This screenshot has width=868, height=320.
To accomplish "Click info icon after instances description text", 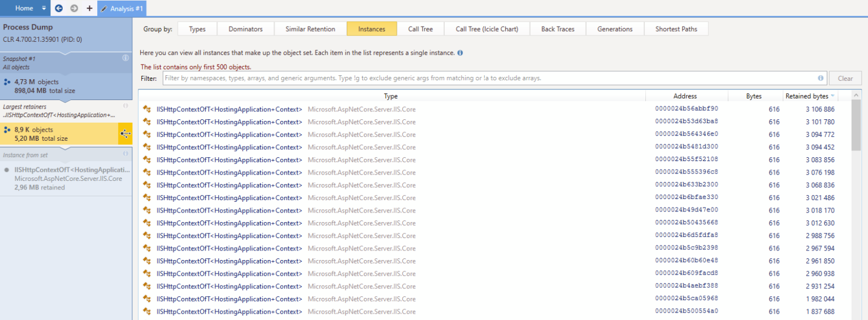I will [x=460, y=53].
